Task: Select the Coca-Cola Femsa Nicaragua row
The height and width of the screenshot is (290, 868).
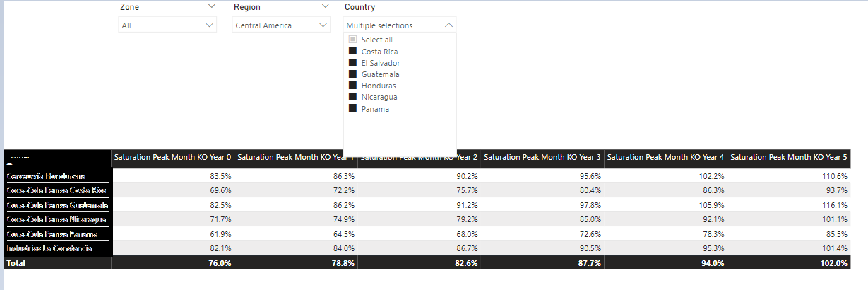Action: [x=57, y=219]
